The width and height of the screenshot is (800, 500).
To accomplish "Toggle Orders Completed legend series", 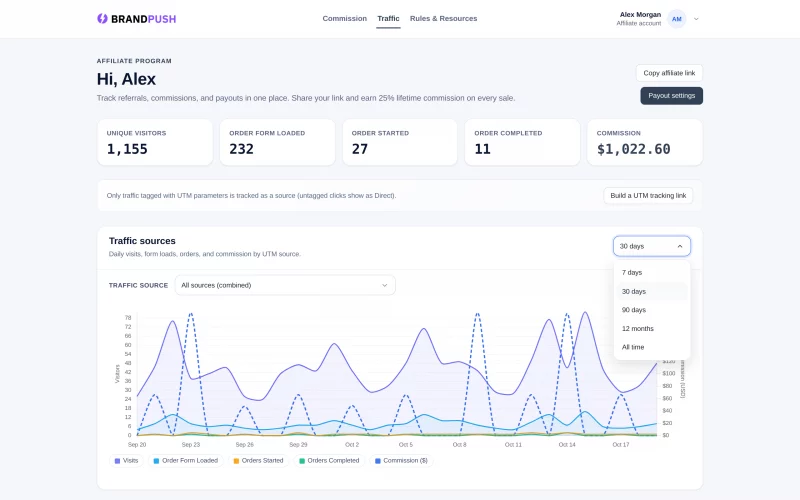I will 329,461.
